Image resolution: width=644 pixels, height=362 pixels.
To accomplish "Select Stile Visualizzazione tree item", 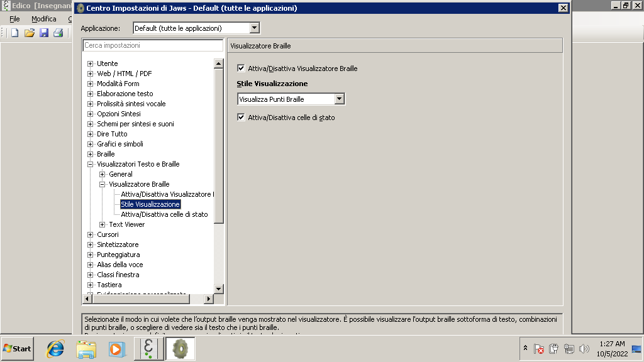I will pos(150,204).
